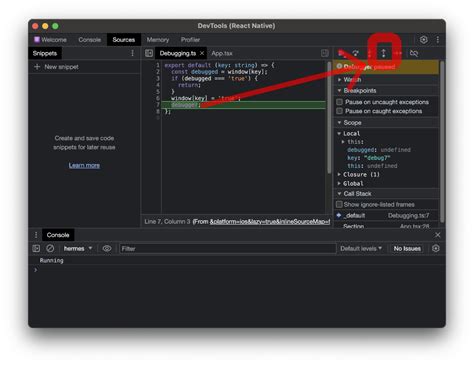Open the three-dot menu beside the Console drawer tab
This screenshot has height=365, width=474.
[x=36, y=235]
